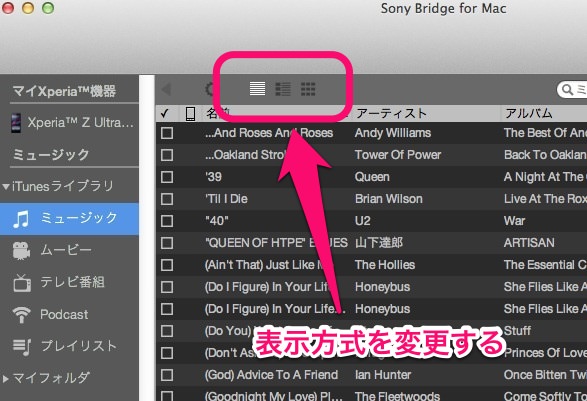Viewport: 587px width, 401px height.
Task: Select artist The Hollies
Action: (x=384, y=265)
